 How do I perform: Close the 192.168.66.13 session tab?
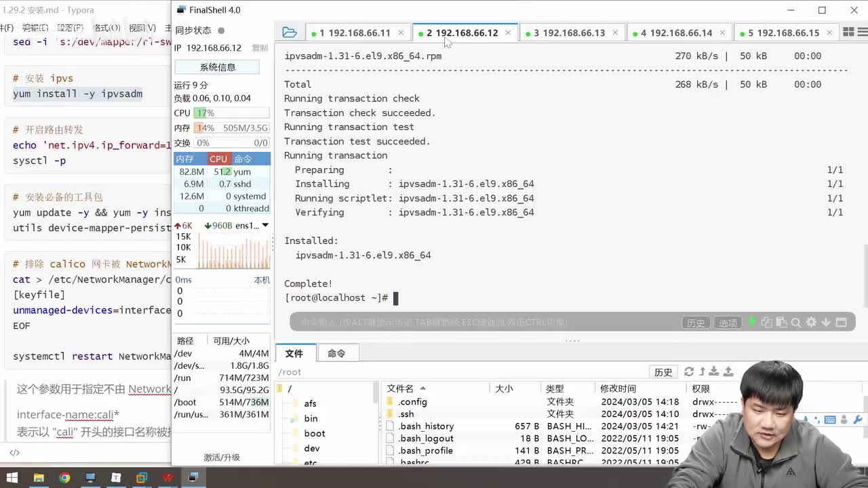(615, 33)
